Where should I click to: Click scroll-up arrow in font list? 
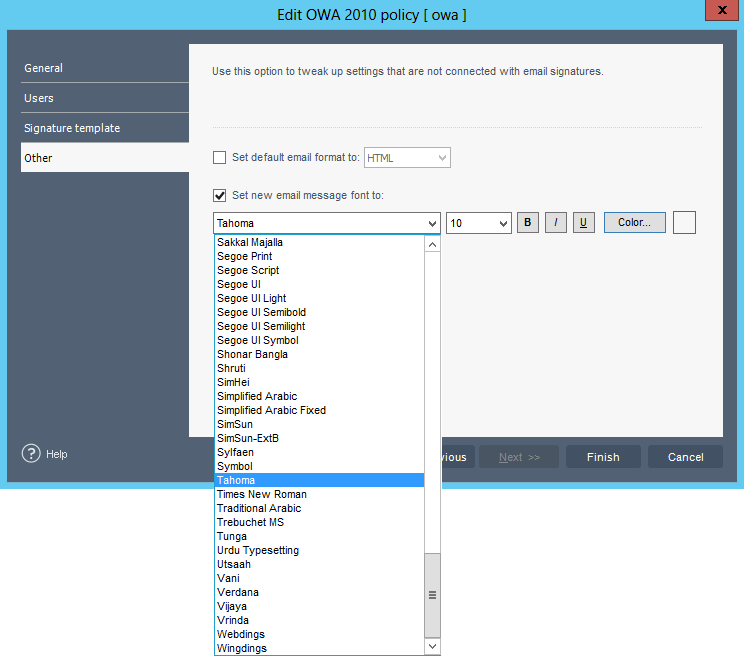coord(432,245)
